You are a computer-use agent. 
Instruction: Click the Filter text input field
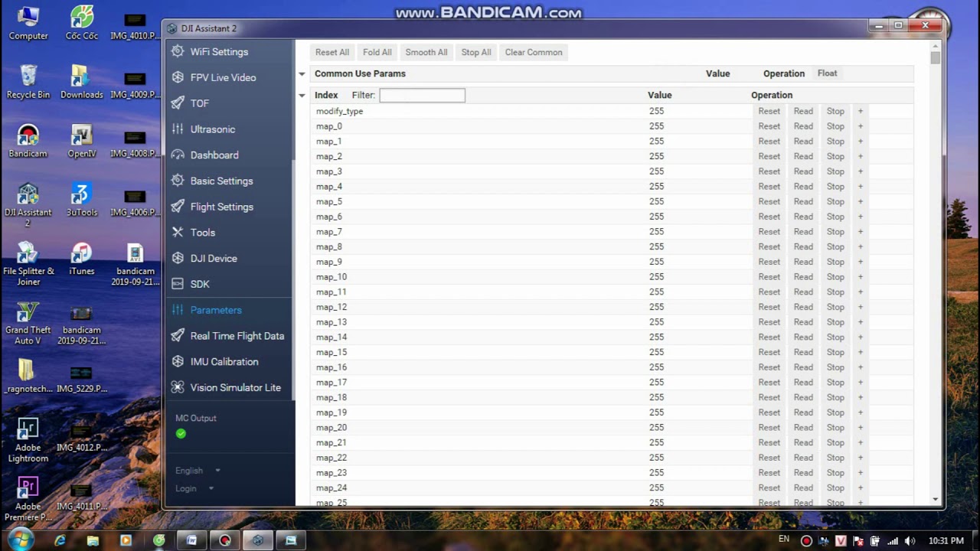[422, 95]
